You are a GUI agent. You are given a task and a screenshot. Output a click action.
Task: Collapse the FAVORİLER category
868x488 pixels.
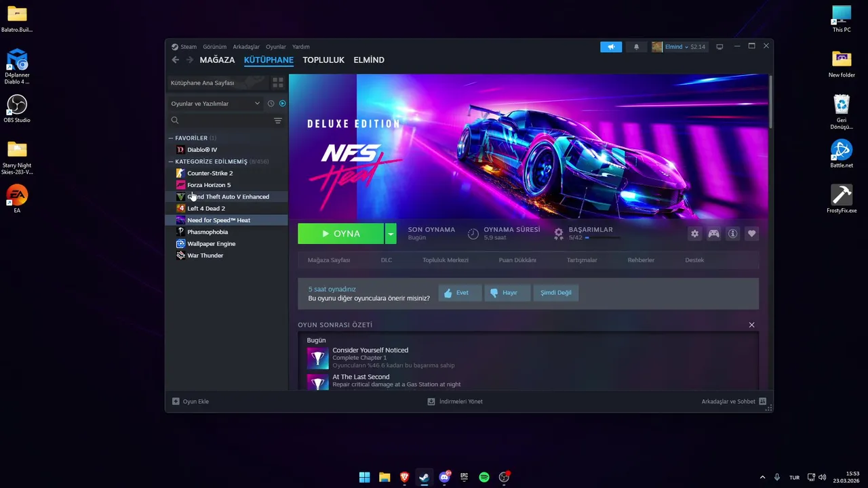click(x=191, y=138)
